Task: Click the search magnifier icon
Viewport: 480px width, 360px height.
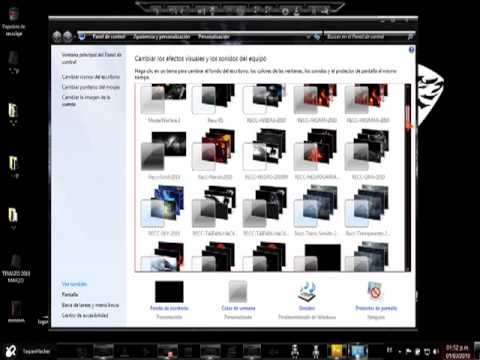Action: click(x=411, y=36)
